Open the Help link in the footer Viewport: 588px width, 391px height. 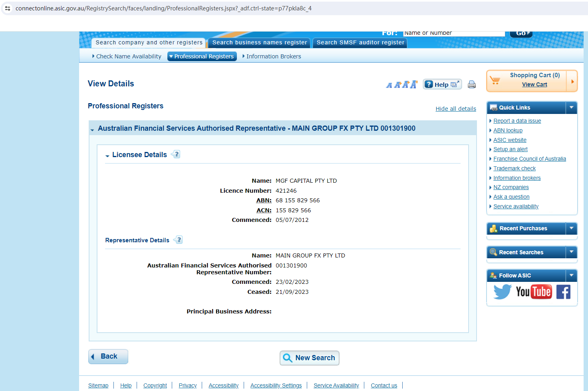click(x=126, y=385)
